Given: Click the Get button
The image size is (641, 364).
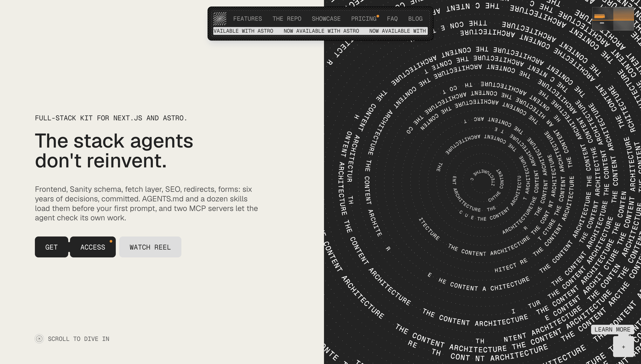Looking at the screenshot, I should tap(51, 247).
